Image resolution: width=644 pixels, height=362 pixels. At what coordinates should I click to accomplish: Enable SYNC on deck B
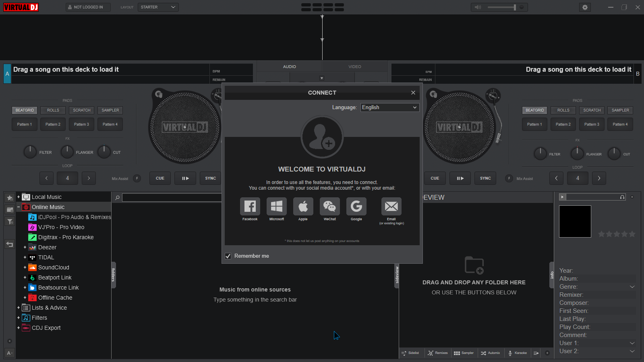[485, 178]
